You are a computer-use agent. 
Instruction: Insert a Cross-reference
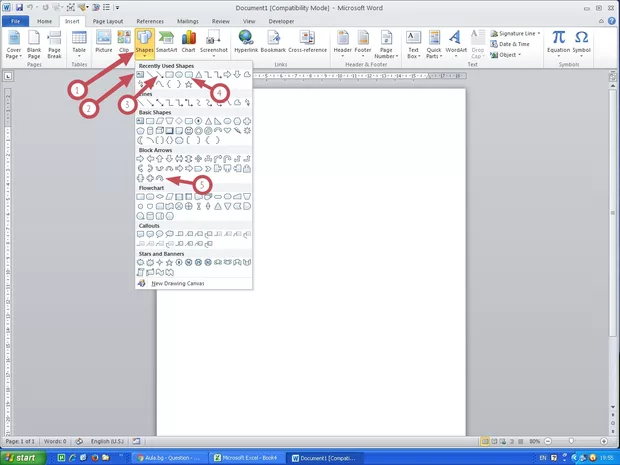click(307, 42)
